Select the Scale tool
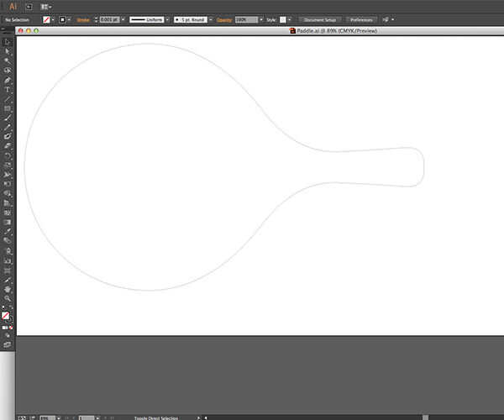Image resolution: width=504 pixels, height=420 pixels. (x=7, y=165)
